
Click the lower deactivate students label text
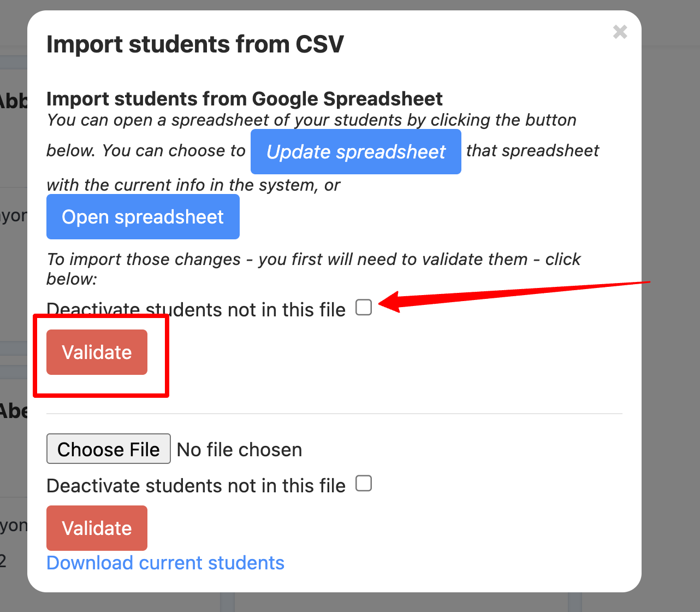coord(195,485)
